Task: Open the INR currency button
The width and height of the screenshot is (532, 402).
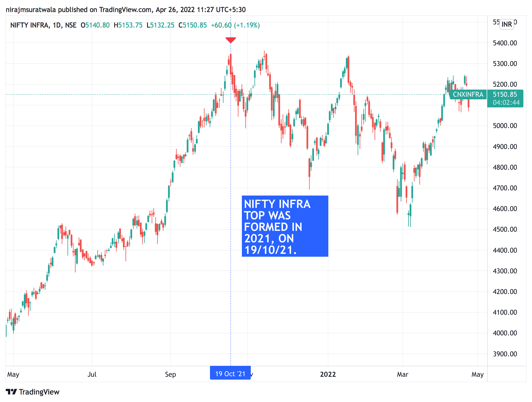Action: [507, 24]
